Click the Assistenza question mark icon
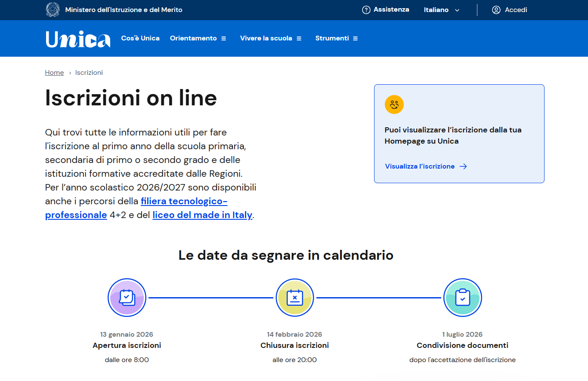 point(366,10)
